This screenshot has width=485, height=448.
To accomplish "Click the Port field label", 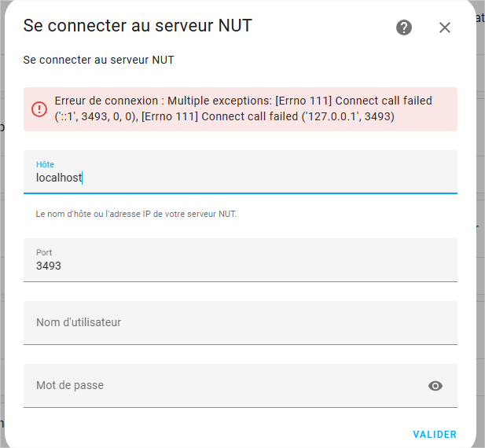I will 44,252.
